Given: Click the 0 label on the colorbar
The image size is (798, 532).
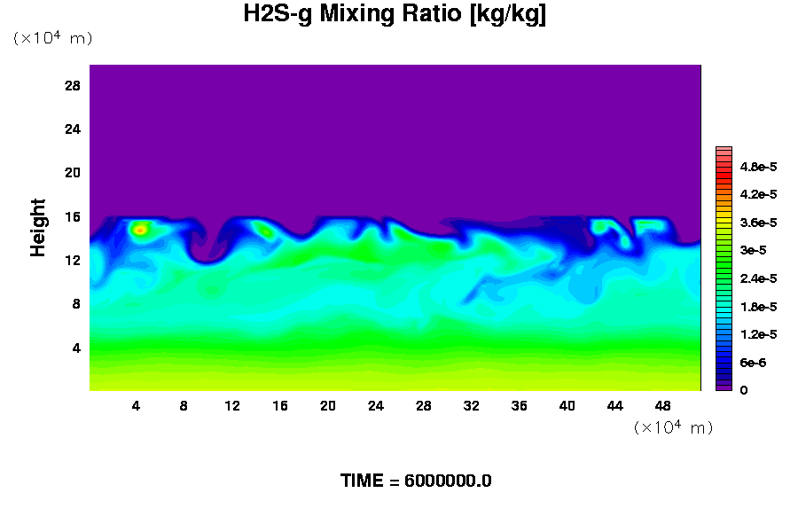Looking at the screenshot, I should point(743,390).
